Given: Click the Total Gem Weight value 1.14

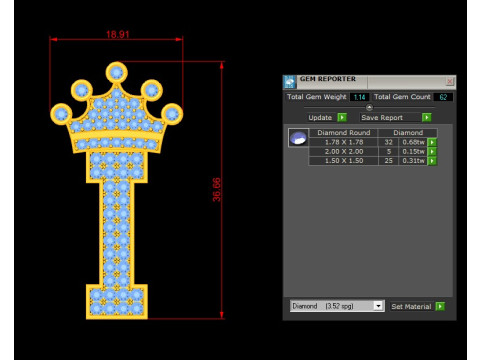Looking at the screenshot, I should (359, 97).
